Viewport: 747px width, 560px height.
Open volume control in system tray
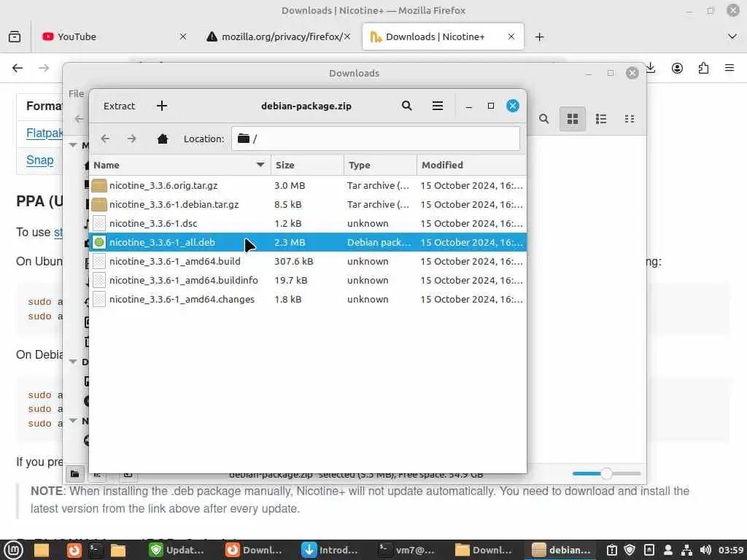pos(705,550)
